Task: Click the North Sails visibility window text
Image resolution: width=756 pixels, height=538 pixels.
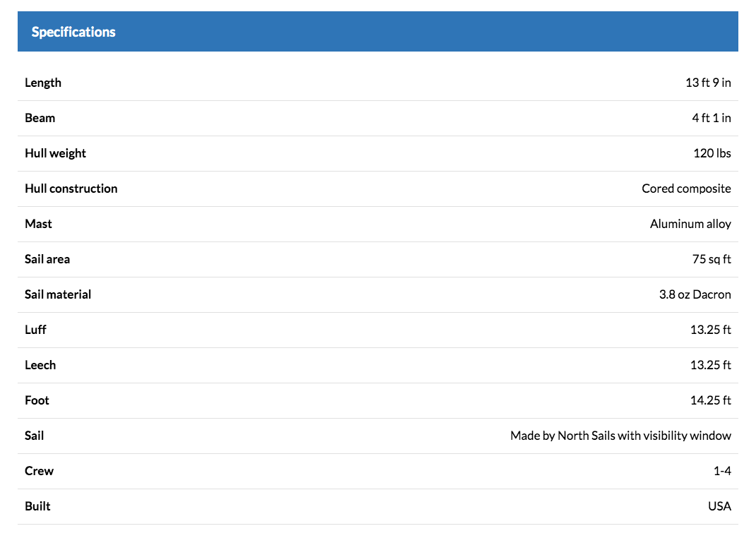Action: pos(620,436)
